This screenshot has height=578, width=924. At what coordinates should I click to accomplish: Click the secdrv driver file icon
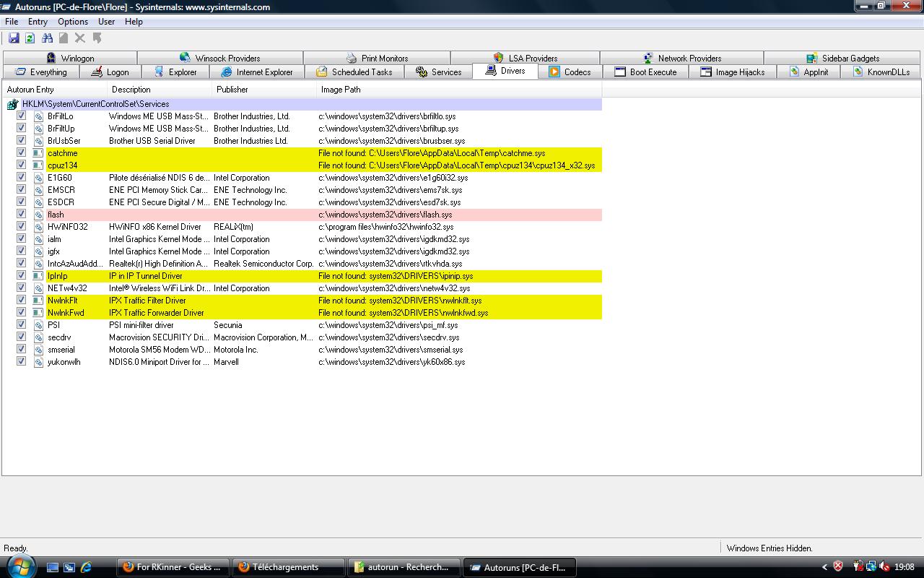[x=39, y=337]
